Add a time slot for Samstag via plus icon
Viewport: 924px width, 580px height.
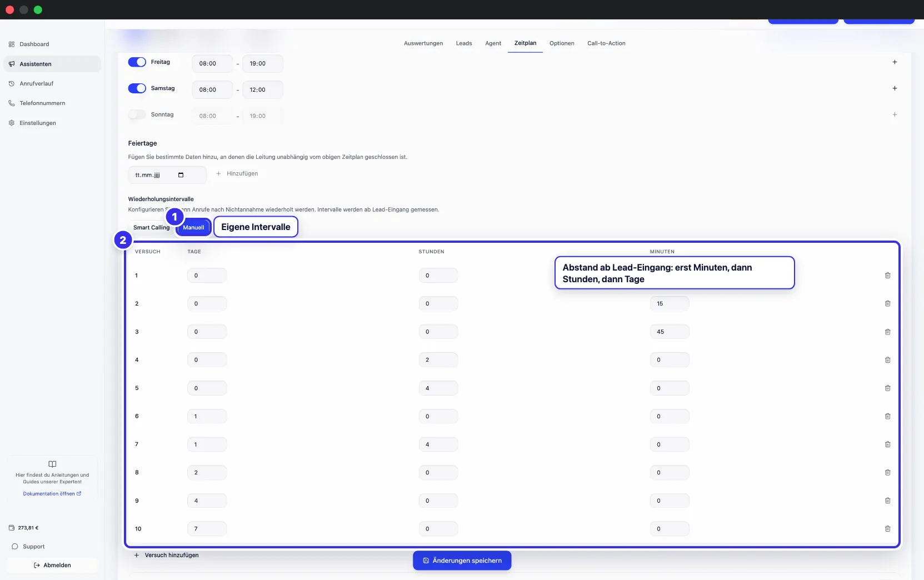point(895,88)
